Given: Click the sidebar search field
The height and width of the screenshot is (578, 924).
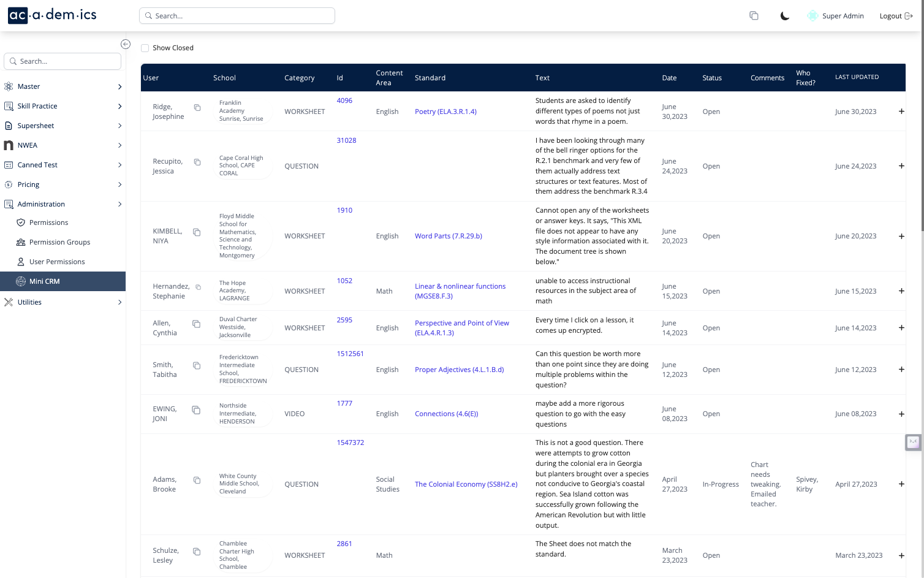Looking at the screenshot, I should coord(62,61).
